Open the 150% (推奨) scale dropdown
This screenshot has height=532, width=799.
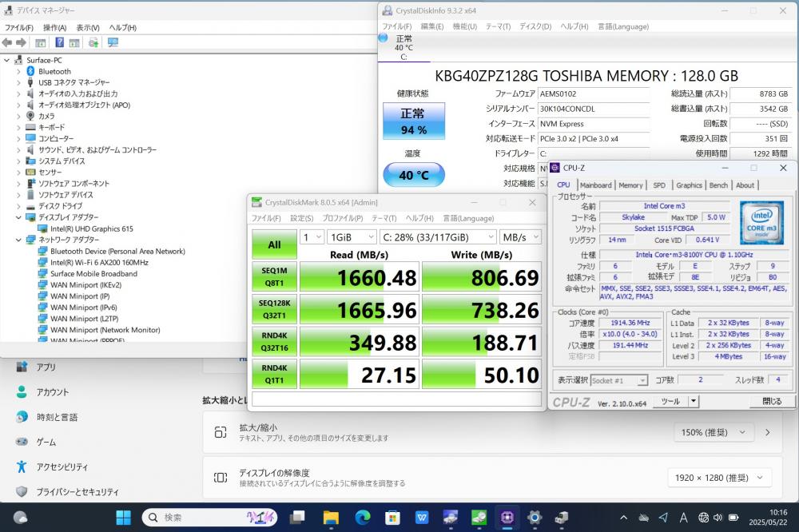point(714,432)
